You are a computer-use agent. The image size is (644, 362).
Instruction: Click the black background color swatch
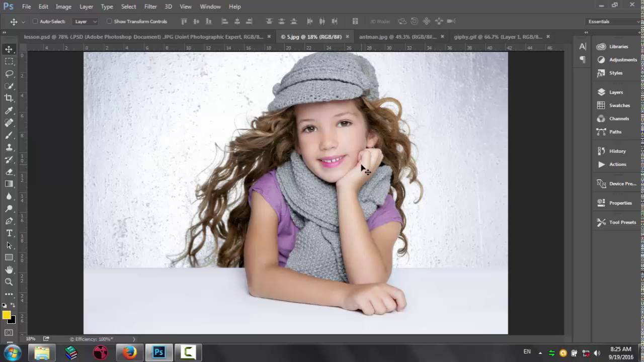[13, 320]
